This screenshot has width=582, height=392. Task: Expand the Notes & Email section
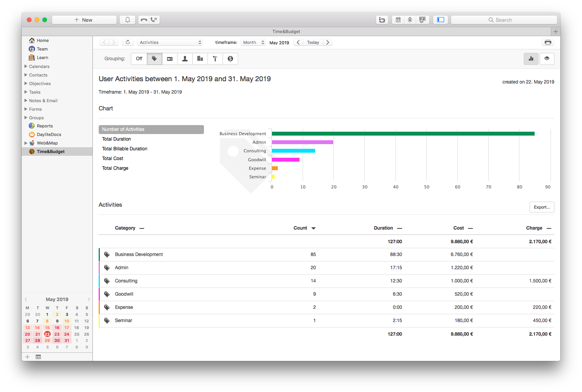[26, 101]
